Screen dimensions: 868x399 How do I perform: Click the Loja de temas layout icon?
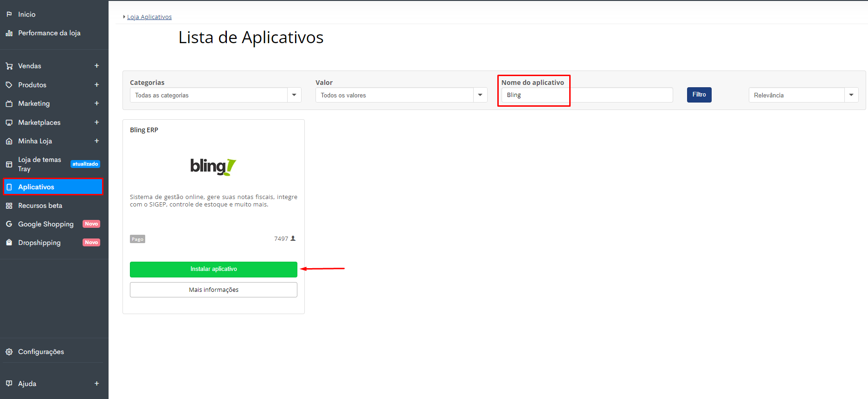click(9, 164)
